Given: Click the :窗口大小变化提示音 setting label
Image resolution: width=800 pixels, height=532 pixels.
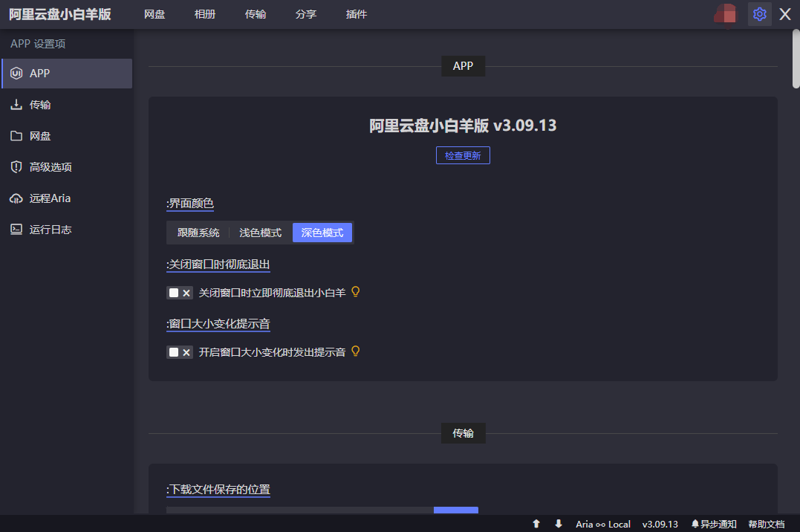Looking at the screenshot, I should click(x=218, y=324).
